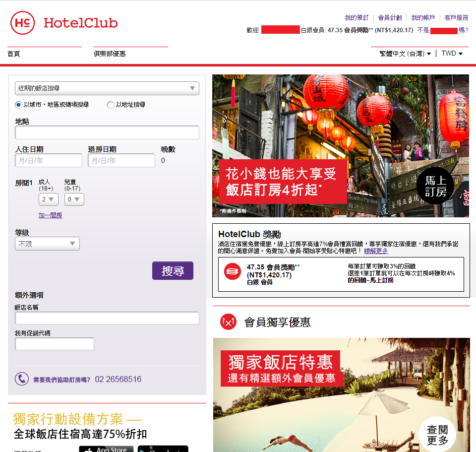The height and width of the screenshot is (452, 476).
Task: Open the 獨家飯店特惠 resort pool banner
Action: [x=342, y=395]
